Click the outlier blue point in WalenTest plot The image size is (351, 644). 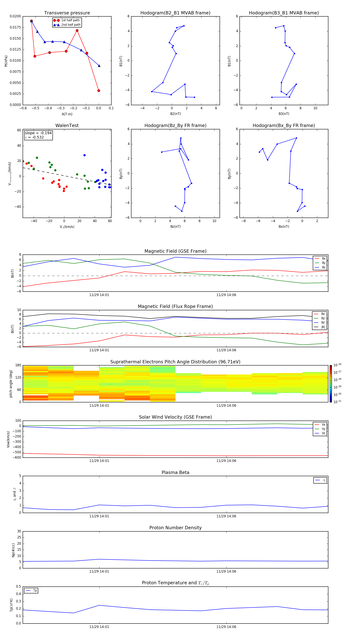84,155
